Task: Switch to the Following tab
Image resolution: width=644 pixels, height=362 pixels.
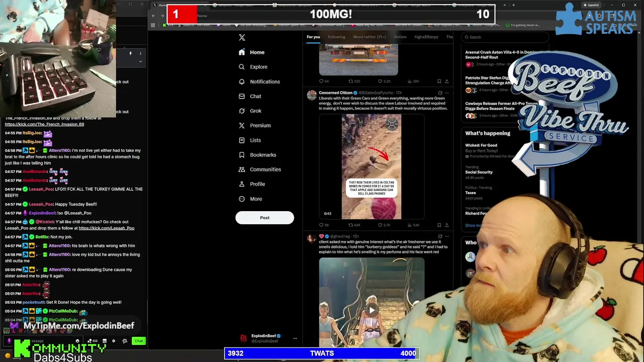Action: point(337,37)
